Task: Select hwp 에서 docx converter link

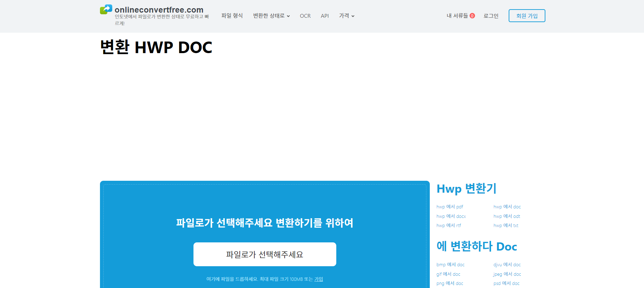Action: [x=451, y=217]
